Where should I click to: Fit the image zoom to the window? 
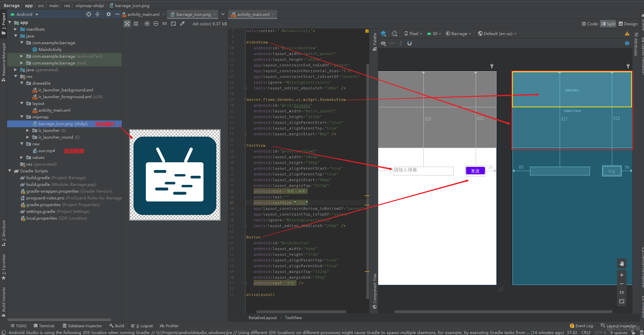coord(173,24)
